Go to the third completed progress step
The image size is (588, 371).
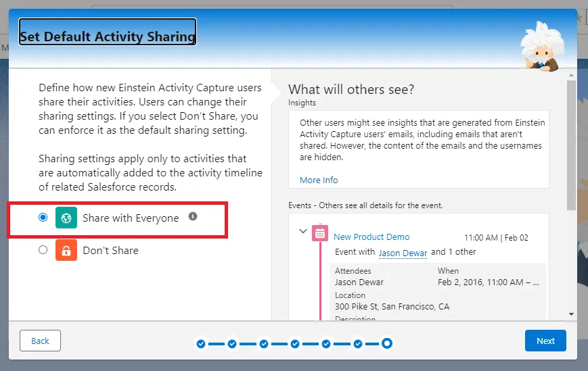coord(263,344)
